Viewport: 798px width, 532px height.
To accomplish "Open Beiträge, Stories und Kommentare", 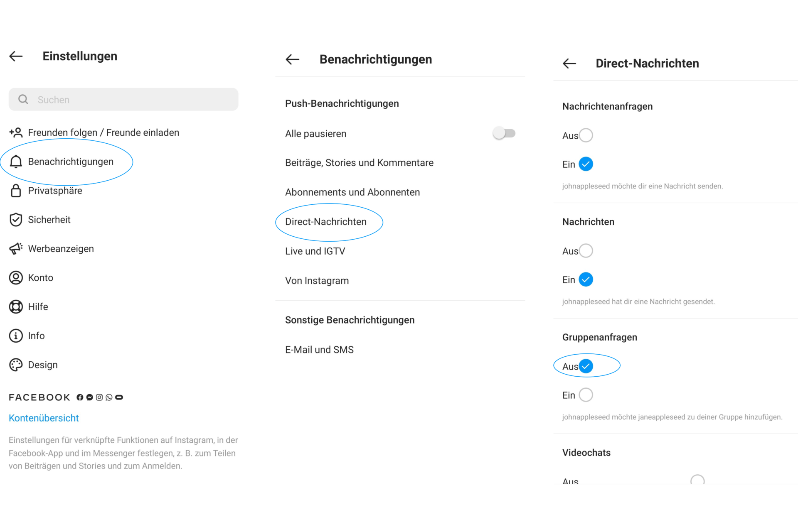I will [359, 163].
